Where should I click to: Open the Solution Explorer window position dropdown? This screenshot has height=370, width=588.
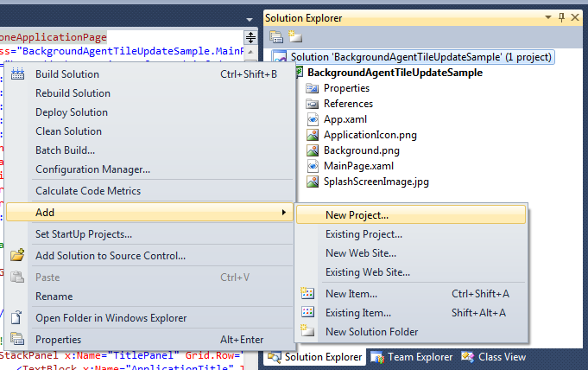(x=548, y=17)
